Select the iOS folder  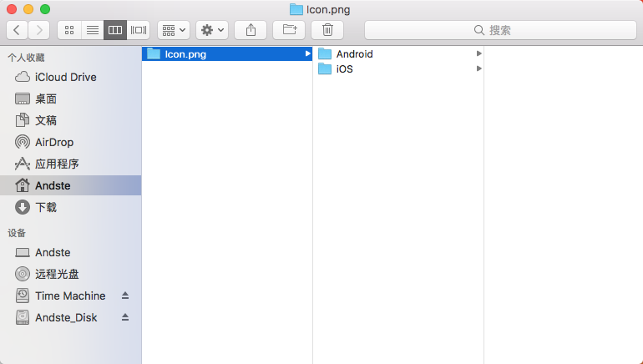coord(398,68)
